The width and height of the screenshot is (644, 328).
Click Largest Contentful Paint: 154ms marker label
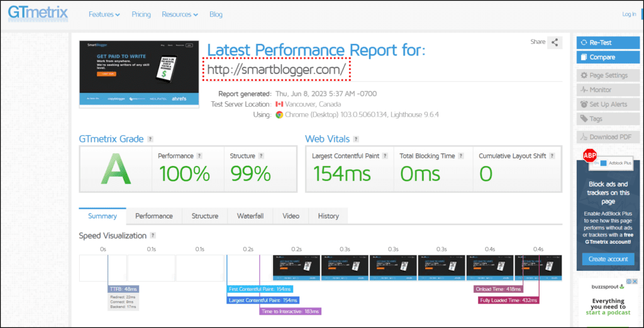pos(264,300)
